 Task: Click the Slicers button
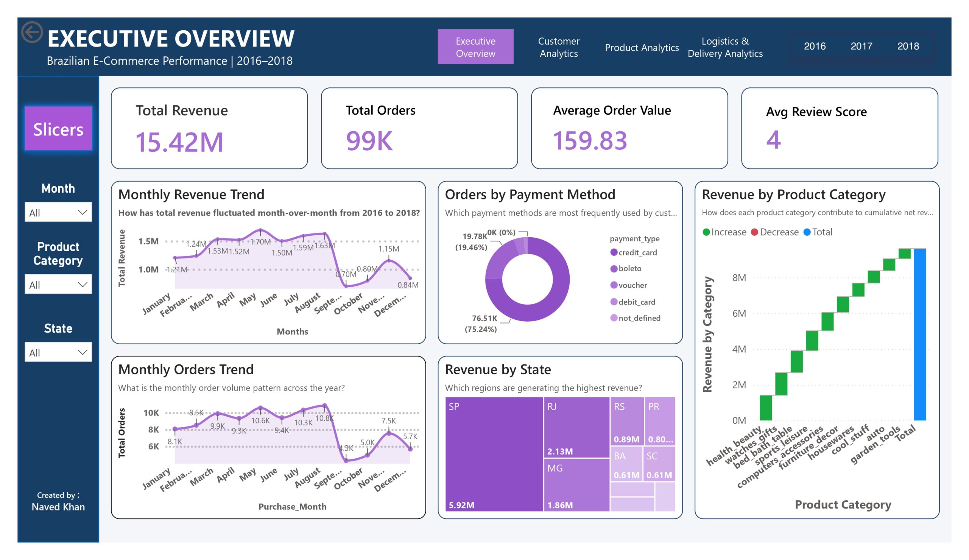[x=58, y=129]
